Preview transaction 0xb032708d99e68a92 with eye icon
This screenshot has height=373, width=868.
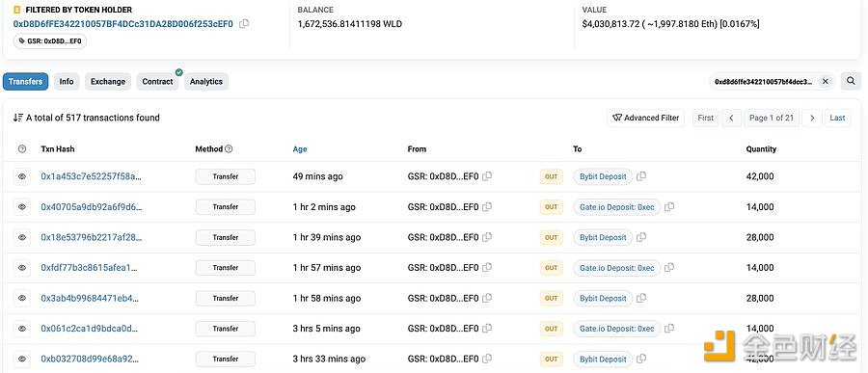coord(22,360)
